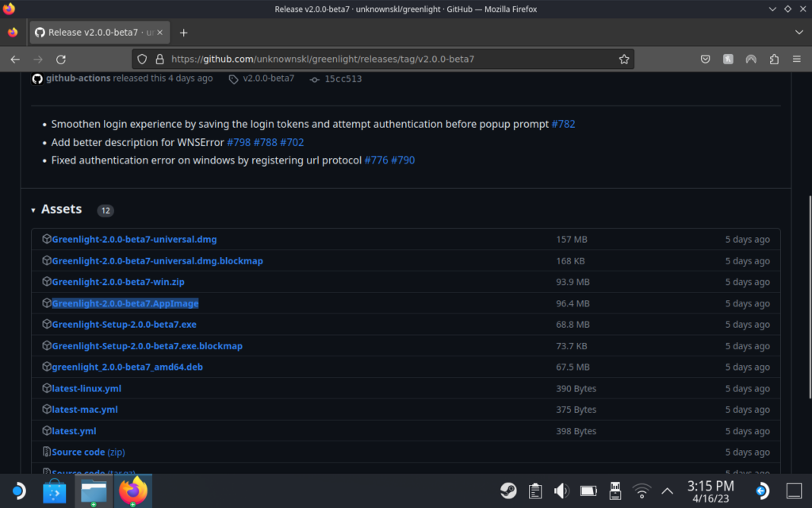Open a new tab with plus button

pyautogui.click(x=183, y=33)
